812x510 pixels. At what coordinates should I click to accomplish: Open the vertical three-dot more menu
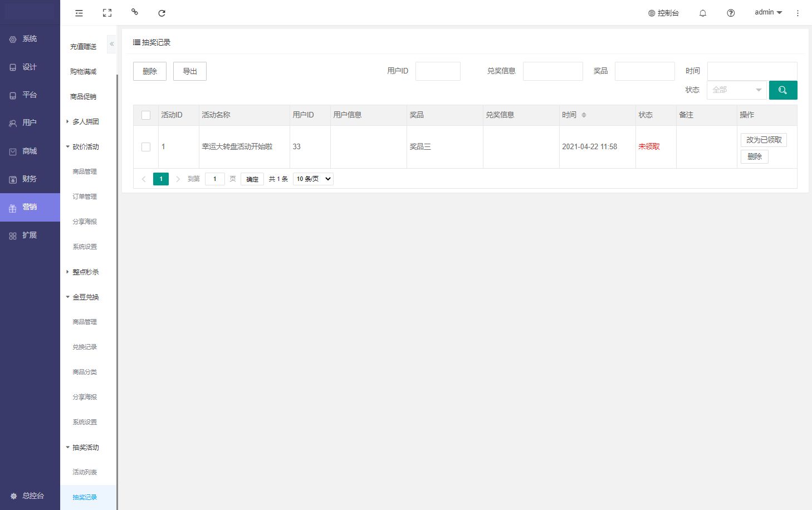point(798,13)
